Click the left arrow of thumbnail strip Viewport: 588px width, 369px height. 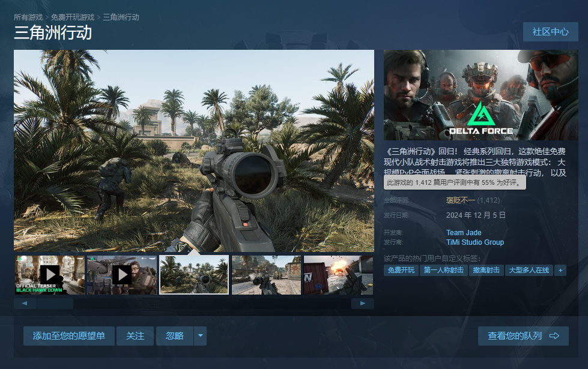25,304
